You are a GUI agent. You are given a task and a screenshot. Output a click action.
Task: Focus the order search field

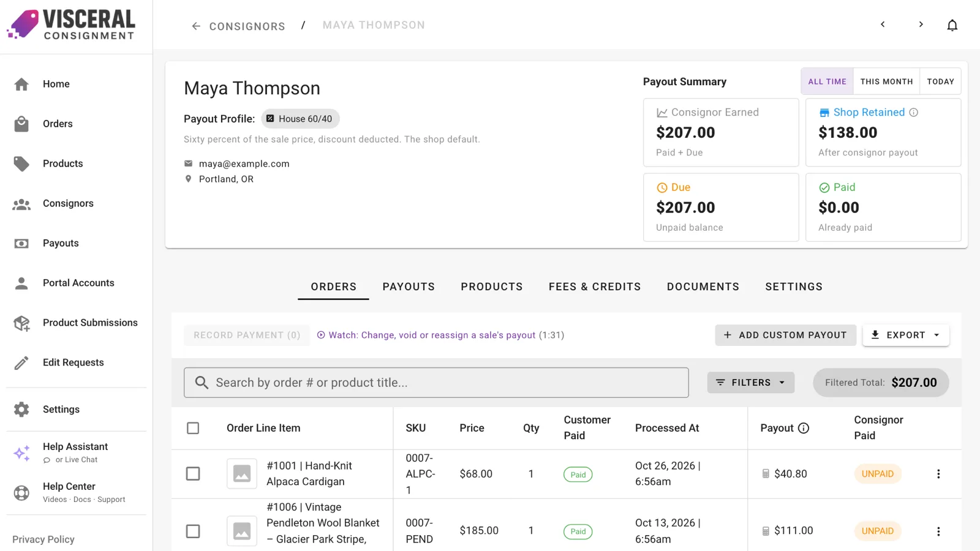click(436, 383)
